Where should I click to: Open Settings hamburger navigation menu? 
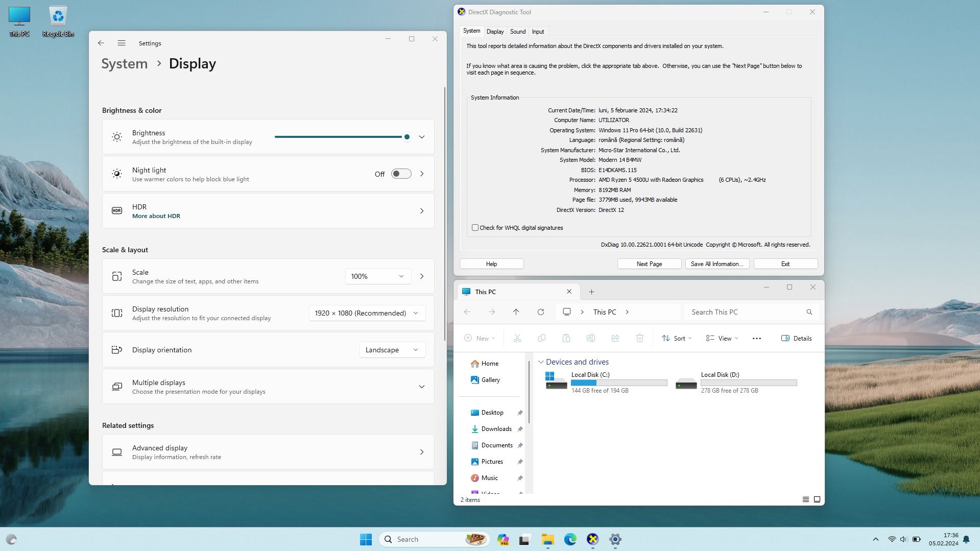pyautogui.click(x=121, y=43)
